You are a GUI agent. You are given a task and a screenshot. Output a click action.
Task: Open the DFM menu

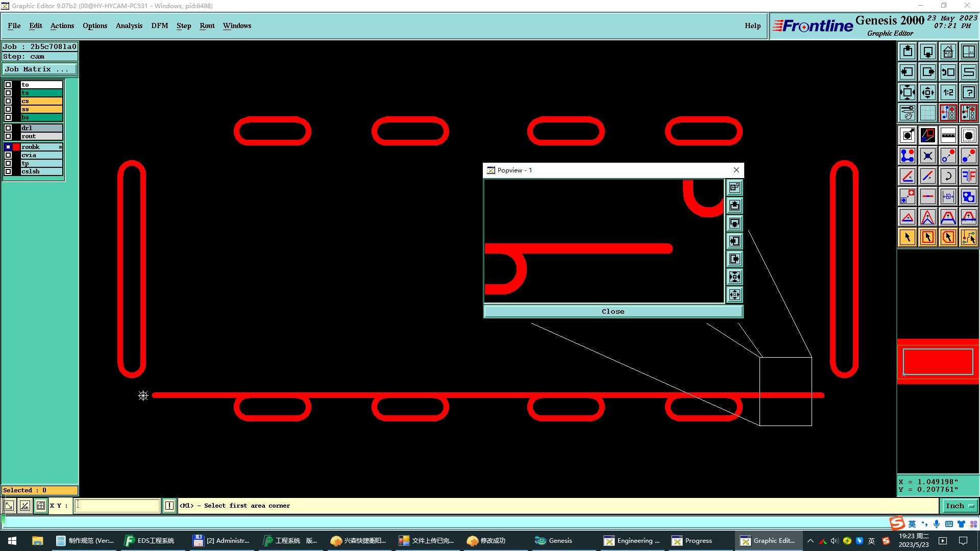[x=159, y=26]
